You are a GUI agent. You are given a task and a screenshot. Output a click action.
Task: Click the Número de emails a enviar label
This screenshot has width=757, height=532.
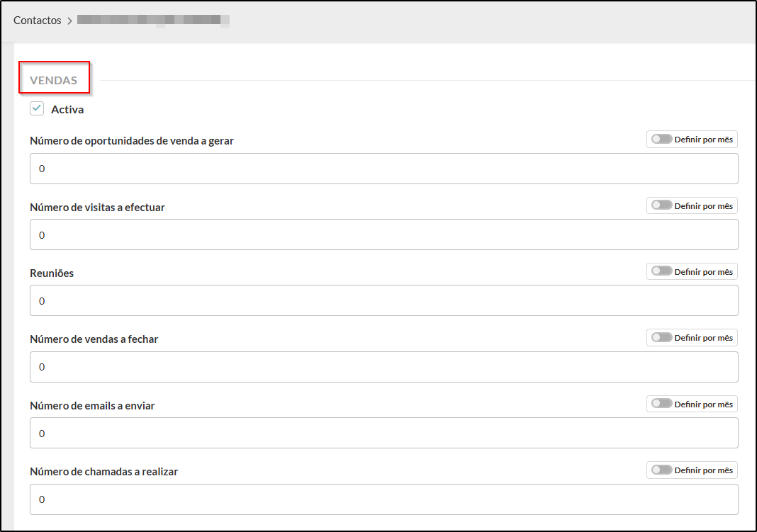[92, 406]
